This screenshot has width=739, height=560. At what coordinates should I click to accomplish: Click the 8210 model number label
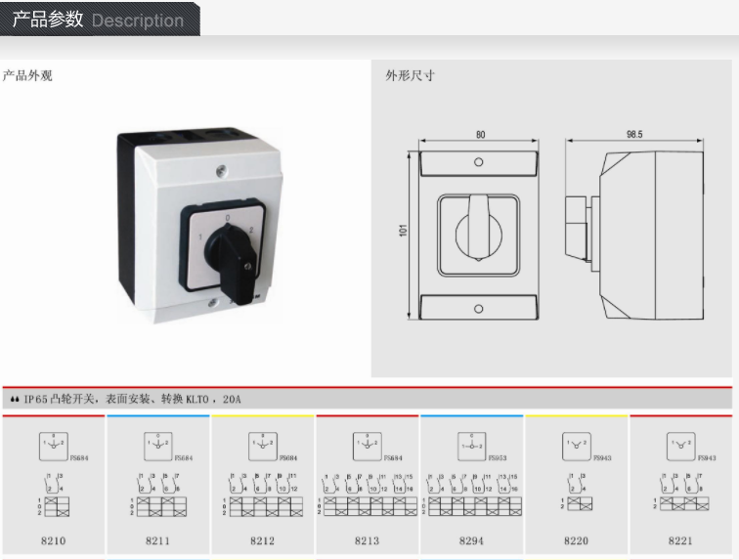[53, 539]
